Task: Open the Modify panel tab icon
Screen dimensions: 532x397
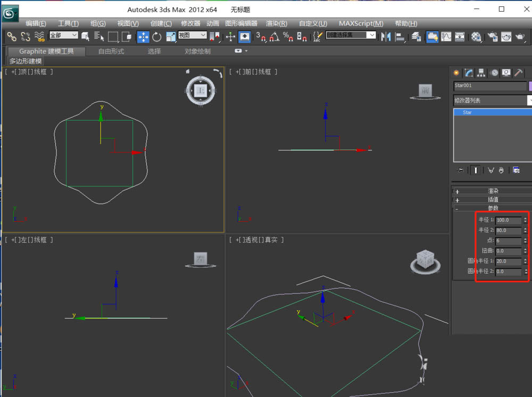Action: (x=469, y=73)
